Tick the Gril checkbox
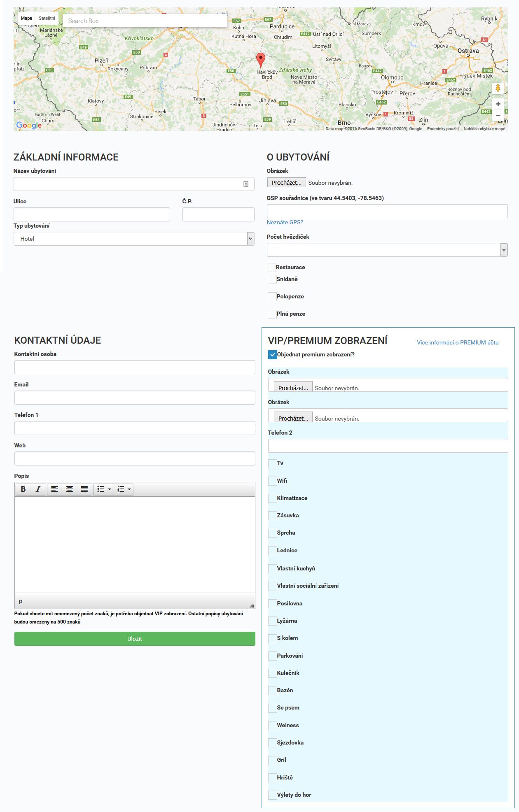This screenshot has width=519, height=812. pyautogui.click(x=272, y=760)
